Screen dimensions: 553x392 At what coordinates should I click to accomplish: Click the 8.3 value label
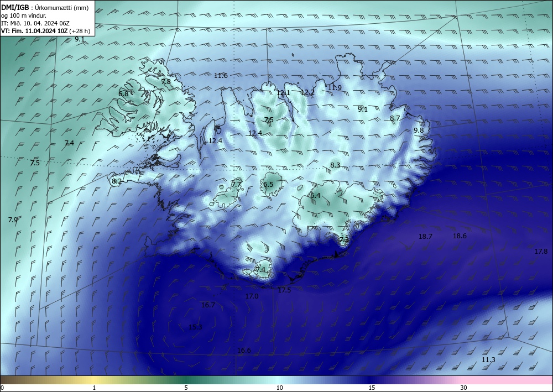tap(335, 165)
